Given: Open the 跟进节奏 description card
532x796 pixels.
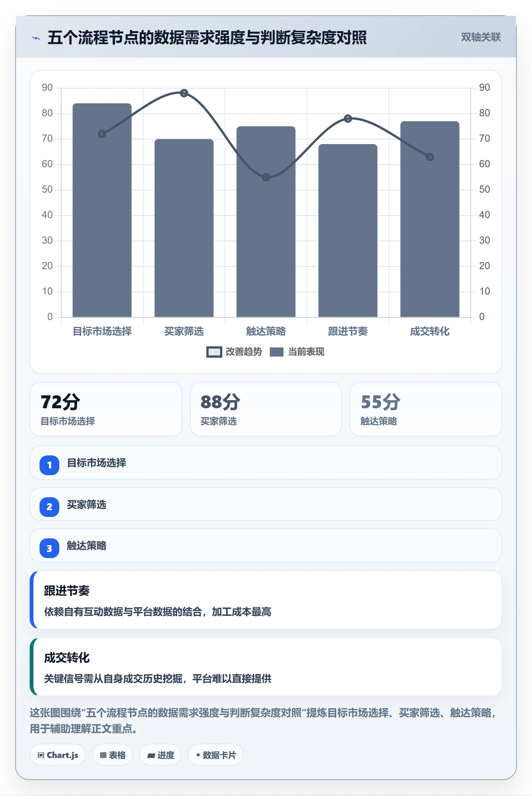Looking at the screenshot, I should point(266,600).
